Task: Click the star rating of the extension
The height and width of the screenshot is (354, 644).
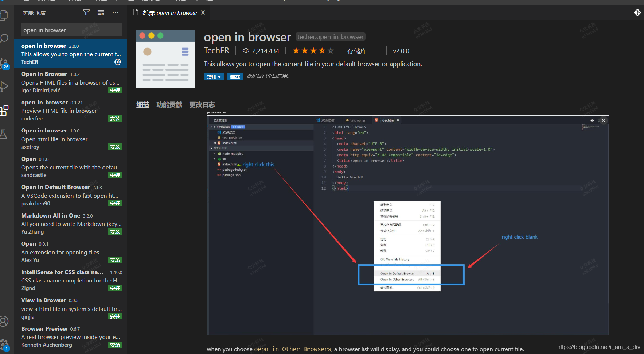Action: [313, 51]
